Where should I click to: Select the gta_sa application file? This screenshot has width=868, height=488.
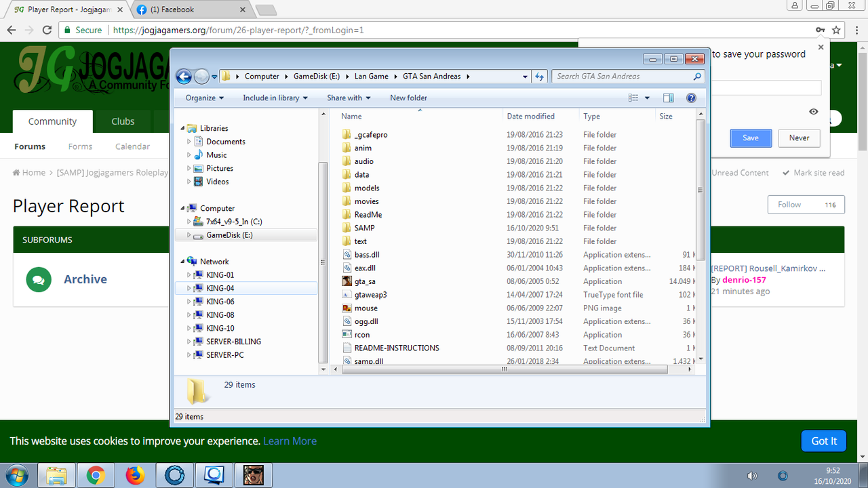[365, 281]
